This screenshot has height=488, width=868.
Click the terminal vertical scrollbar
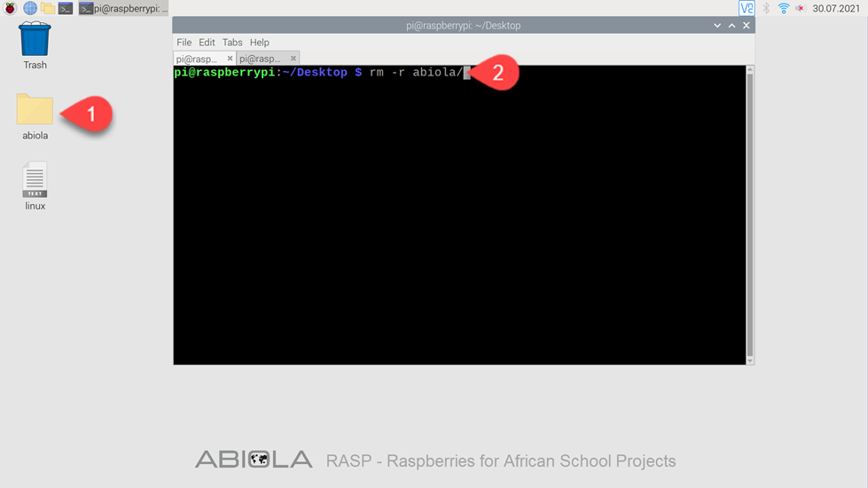pyautogui.click(x=750, y=215)
